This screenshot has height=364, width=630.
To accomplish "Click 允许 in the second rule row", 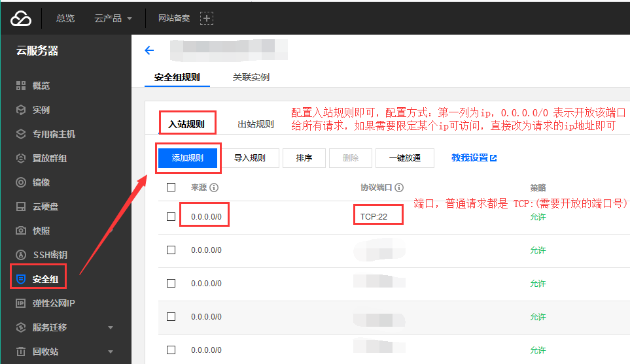I will [x=538, y=250].
